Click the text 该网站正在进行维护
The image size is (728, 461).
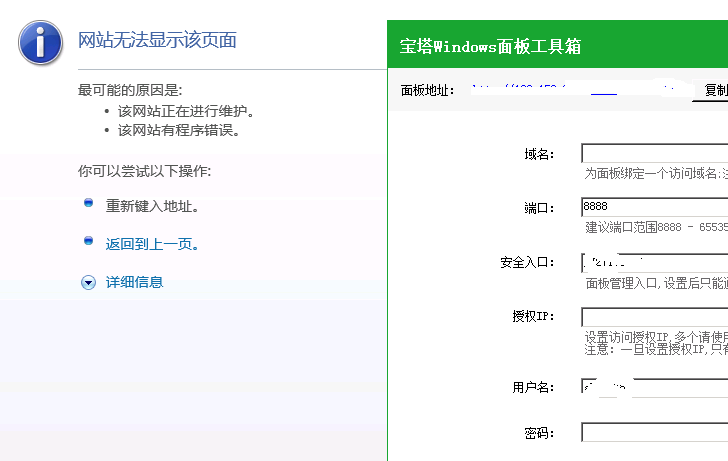(x=186, y=111)
